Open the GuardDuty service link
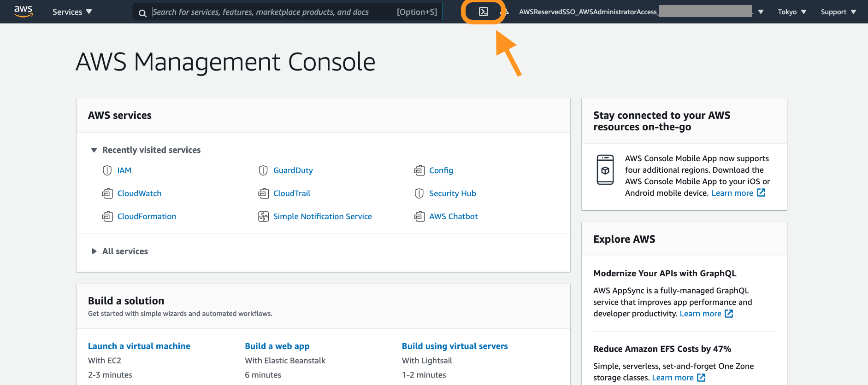This screenshot has width=868, height=385. [293, 170]
